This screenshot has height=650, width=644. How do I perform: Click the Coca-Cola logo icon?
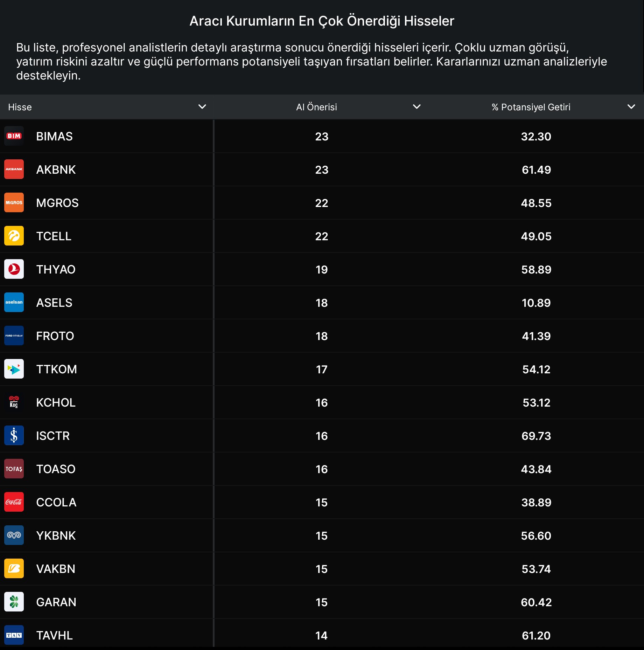(x=14, y=502)
